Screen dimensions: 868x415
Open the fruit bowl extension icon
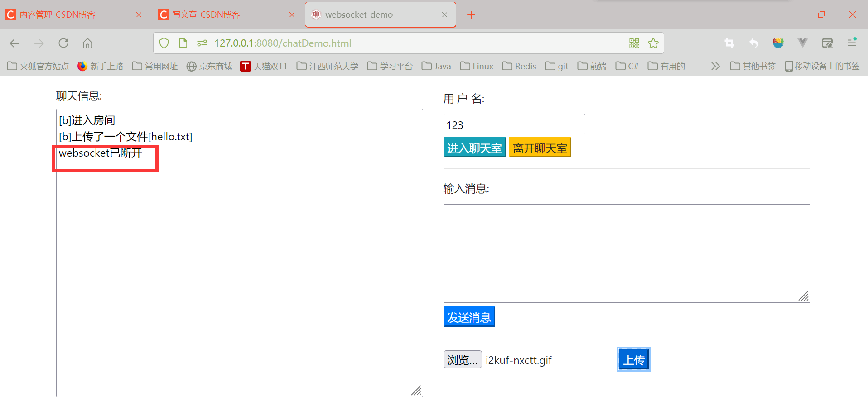tap(778, 43)
